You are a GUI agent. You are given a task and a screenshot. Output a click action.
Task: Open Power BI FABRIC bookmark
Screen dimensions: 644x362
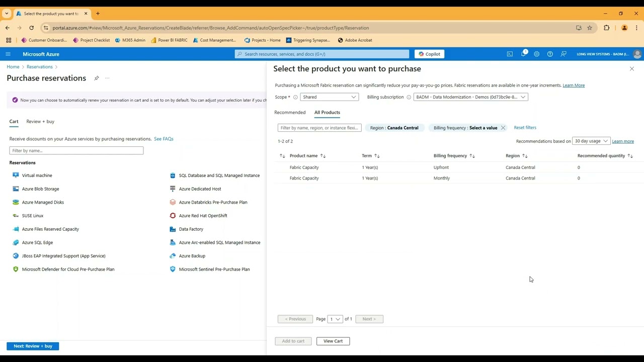pyautogui.click(x=169, y=40)
